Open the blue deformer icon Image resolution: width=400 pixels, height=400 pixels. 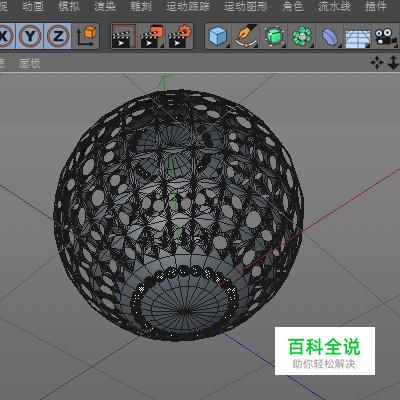(x=330, y=36)
